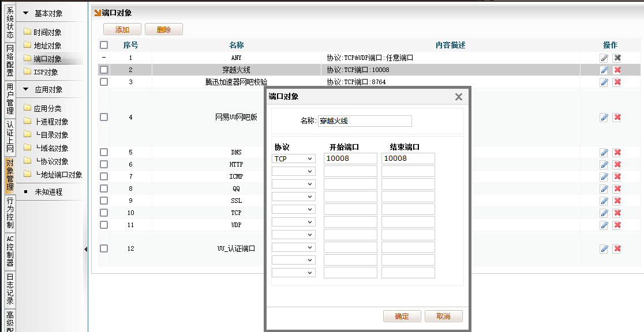
Task: Switch to the 行为控制 vertical tab
Action: (10, 213)
